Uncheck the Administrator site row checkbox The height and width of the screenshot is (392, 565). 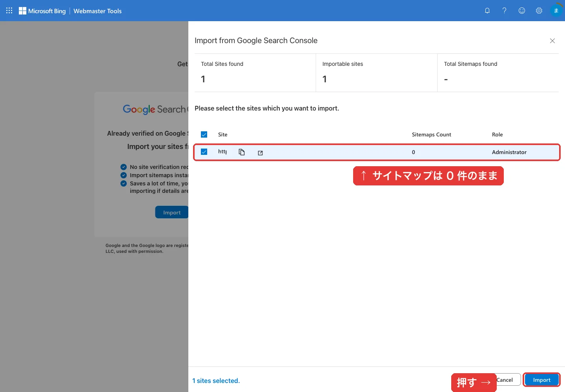click(x=204, y=152)
